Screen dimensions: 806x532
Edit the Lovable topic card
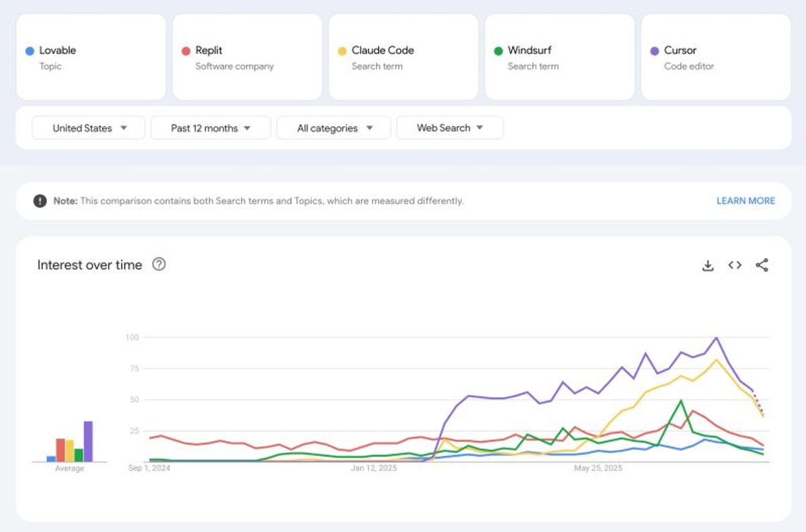tap(91, 57)
